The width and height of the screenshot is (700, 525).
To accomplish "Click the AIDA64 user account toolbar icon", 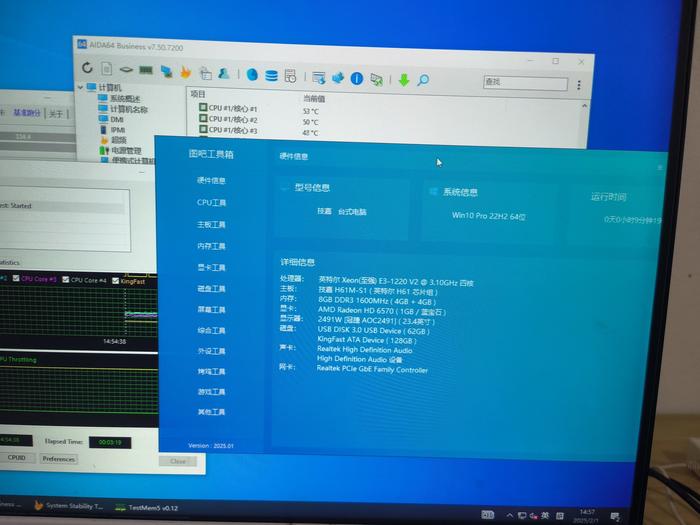I will pos(223,73).
